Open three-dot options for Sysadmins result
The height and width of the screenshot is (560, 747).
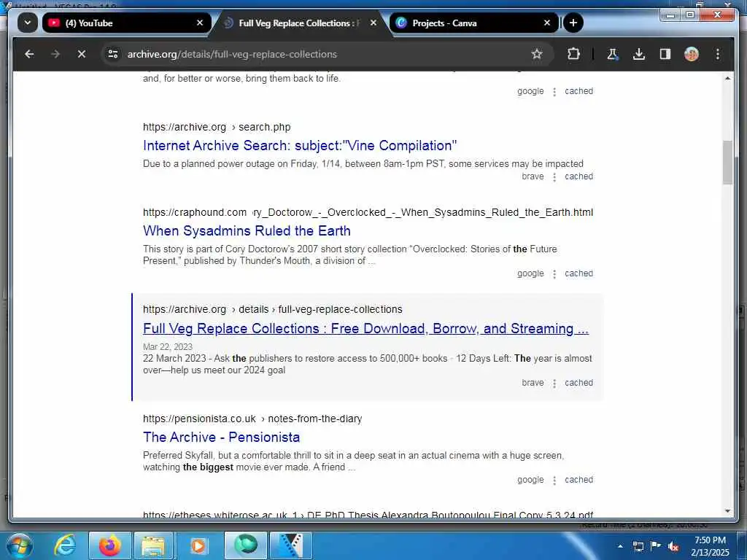[554, 274]
